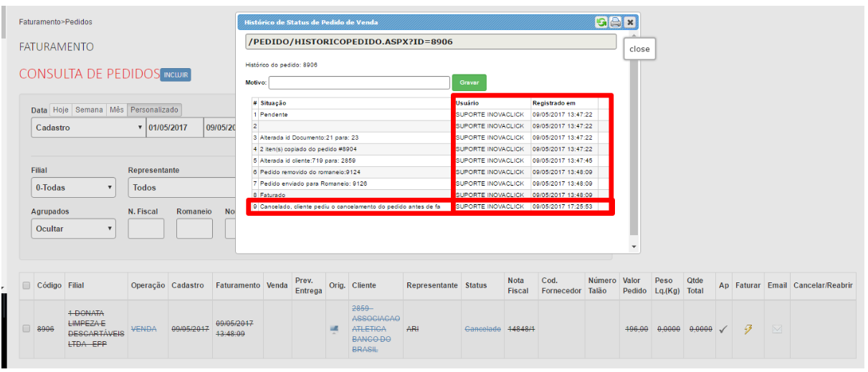Click the INCLUIR button
The width and height of the screenshot is (868, 372).
[176, 75]
